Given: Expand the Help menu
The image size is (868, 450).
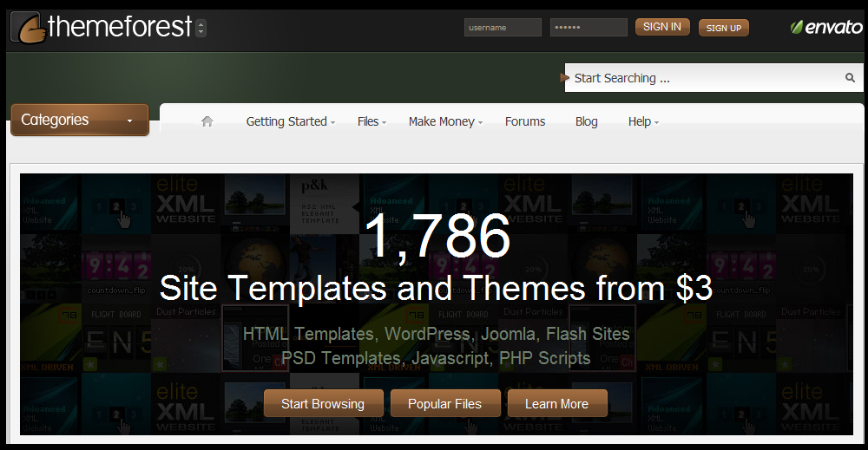Looking at the screenshot, I should [643, 121].
